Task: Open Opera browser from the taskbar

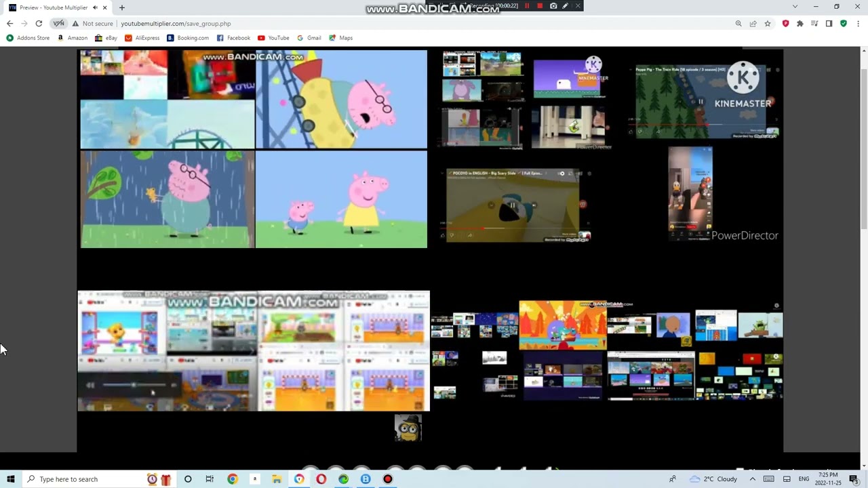Action: click(x=321, y=479)
